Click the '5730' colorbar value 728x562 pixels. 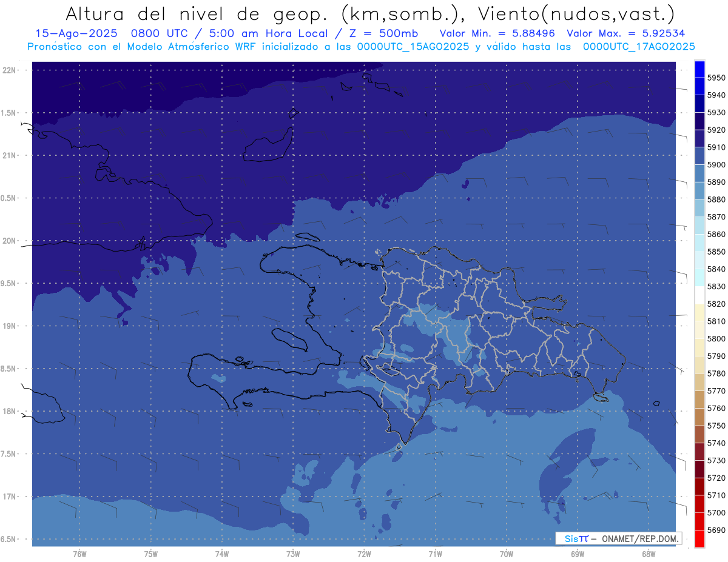(716, 460)
